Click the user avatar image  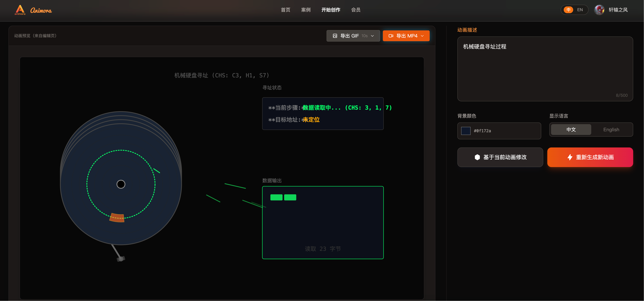(x=599, y=10)
